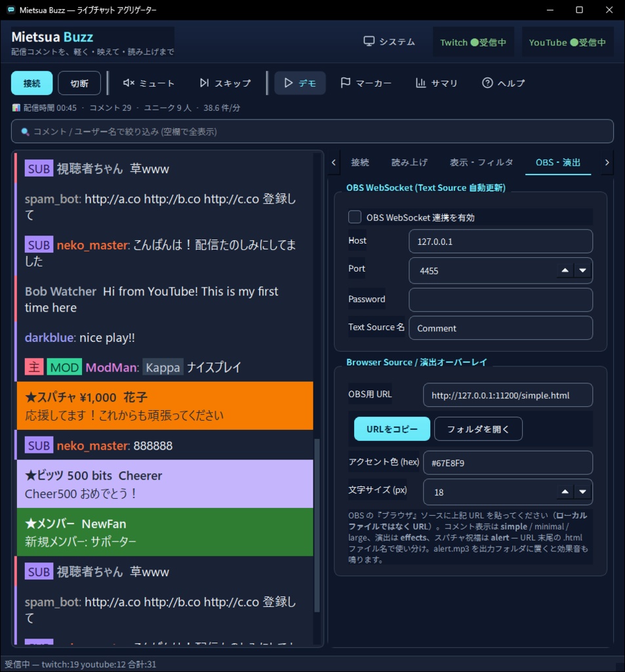Click the Mietsua Buzz logo title
This screenshot has width=625, height=672.
[52, 37]
